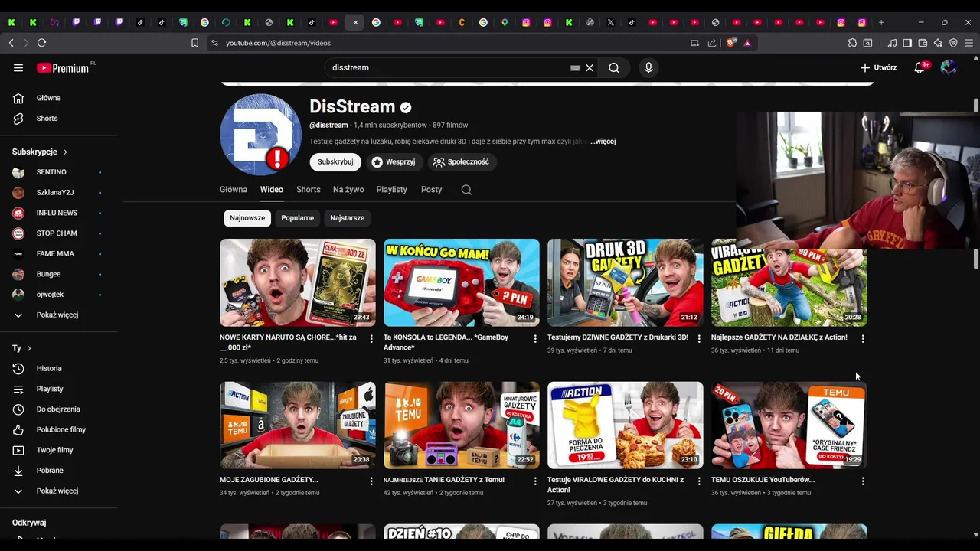Open the Ty section chevron

(x=29, y=348)
